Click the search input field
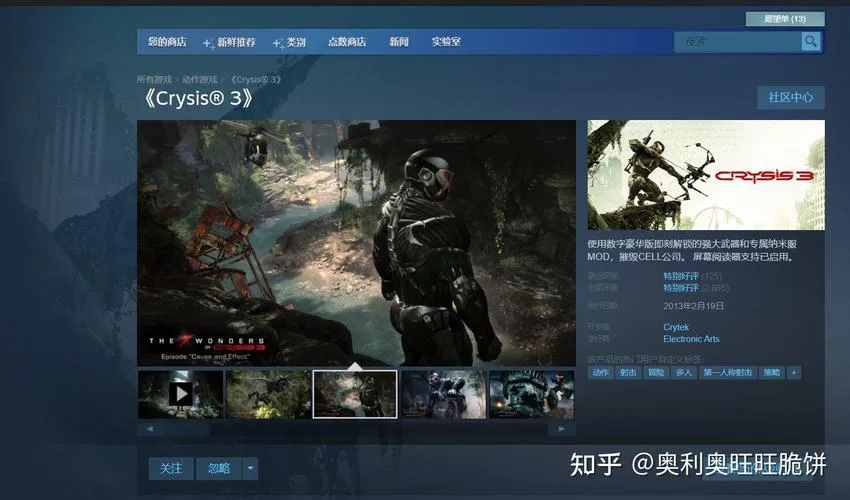 [738, 41]
